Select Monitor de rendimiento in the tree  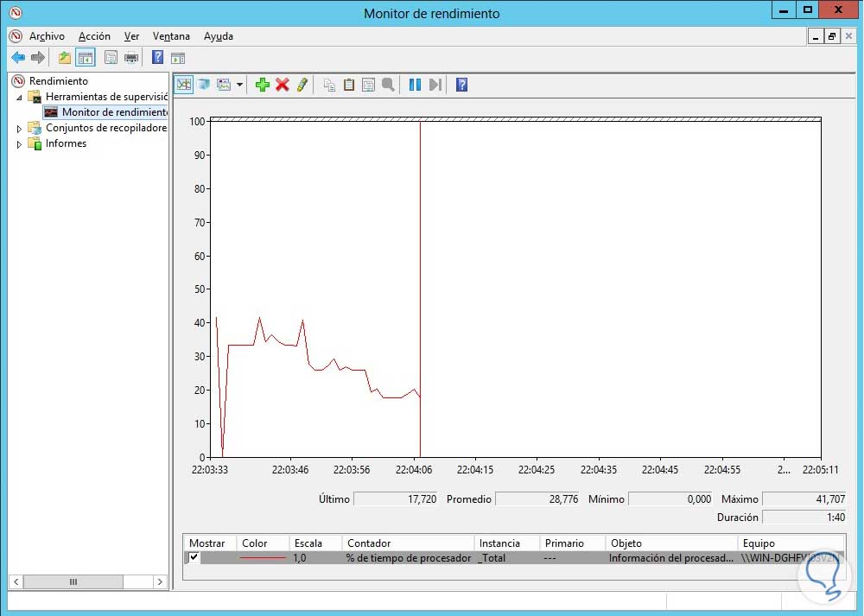(115, 111)
